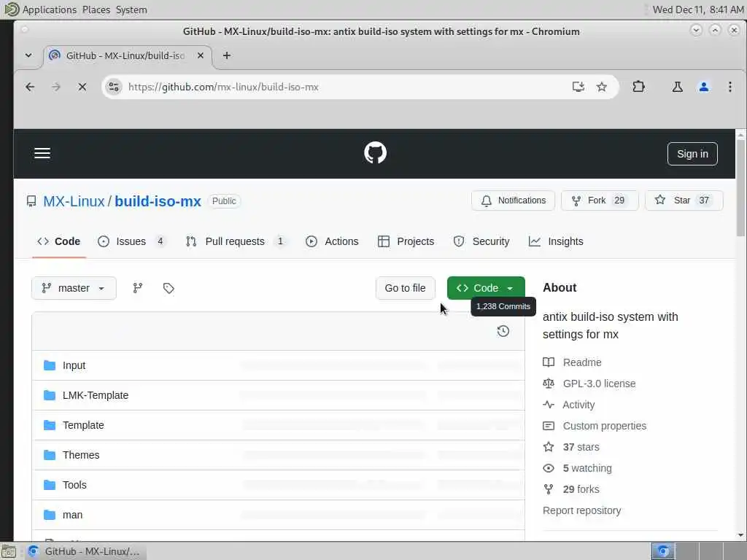
Task: Open the Chromium extensions puzzle icon
Action: pos(638,87)
